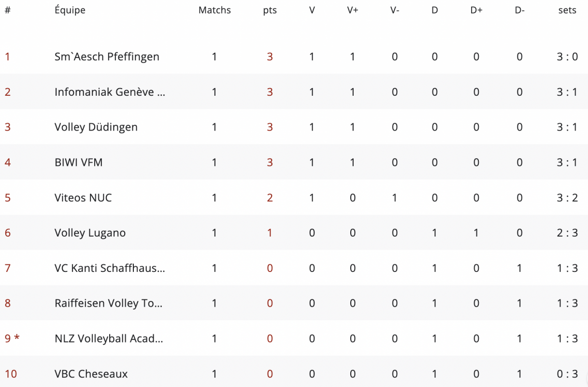588x387 pixels.
Task: Click rank number 1 in first row
Action: 7,57
